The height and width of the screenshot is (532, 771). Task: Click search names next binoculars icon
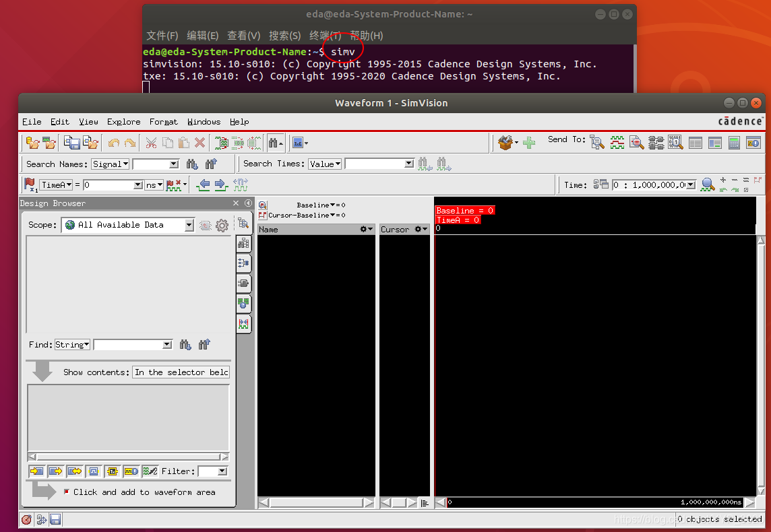(x=192, y=164)
